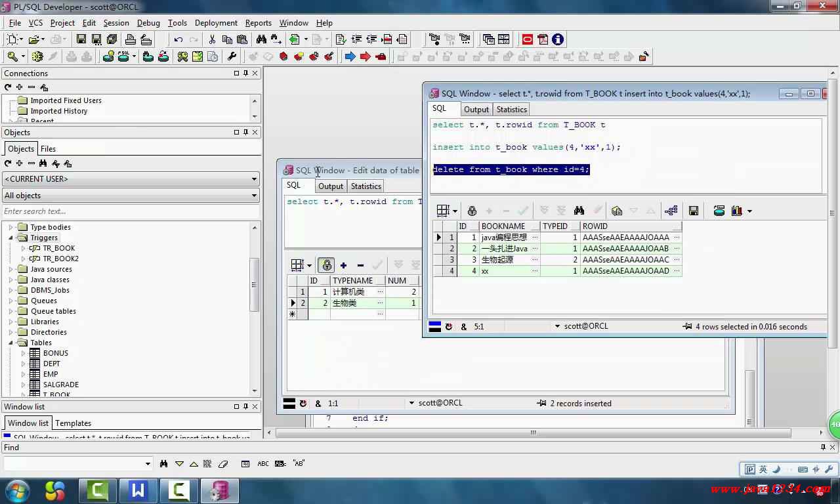Collapse the Triggers folder
840x504 pixels.
(10, 238)
